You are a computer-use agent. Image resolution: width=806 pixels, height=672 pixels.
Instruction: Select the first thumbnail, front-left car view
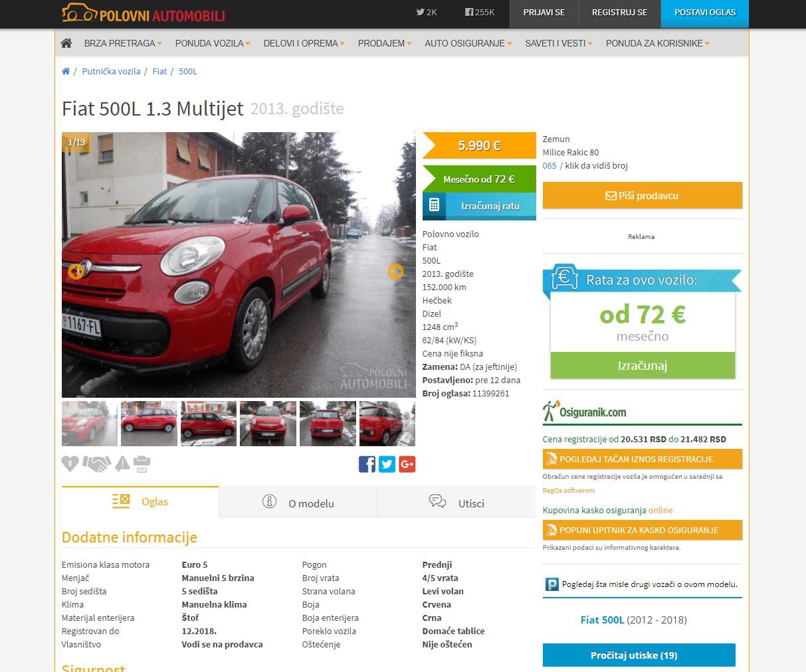(90, 424)
